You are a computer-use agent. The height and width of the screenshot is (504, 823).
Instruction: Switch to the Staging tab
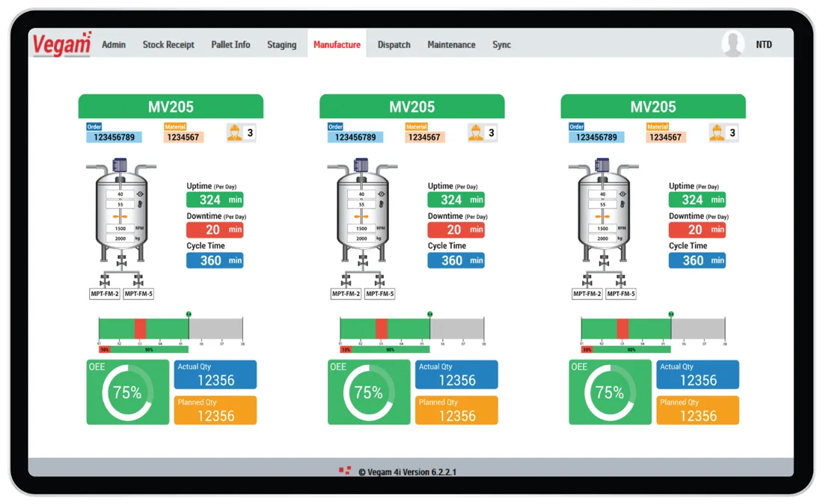282,45
